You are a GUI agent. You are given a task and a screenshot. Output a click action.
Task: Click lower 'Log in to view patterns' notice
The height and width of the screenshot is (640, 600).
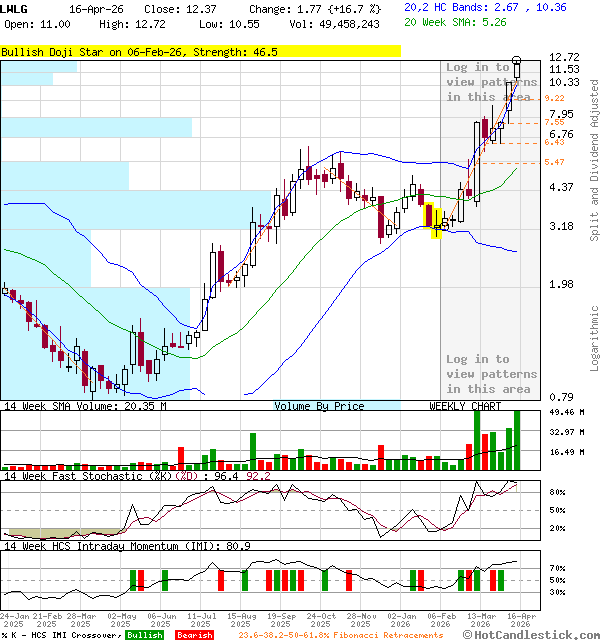click(x=491, y=374)
